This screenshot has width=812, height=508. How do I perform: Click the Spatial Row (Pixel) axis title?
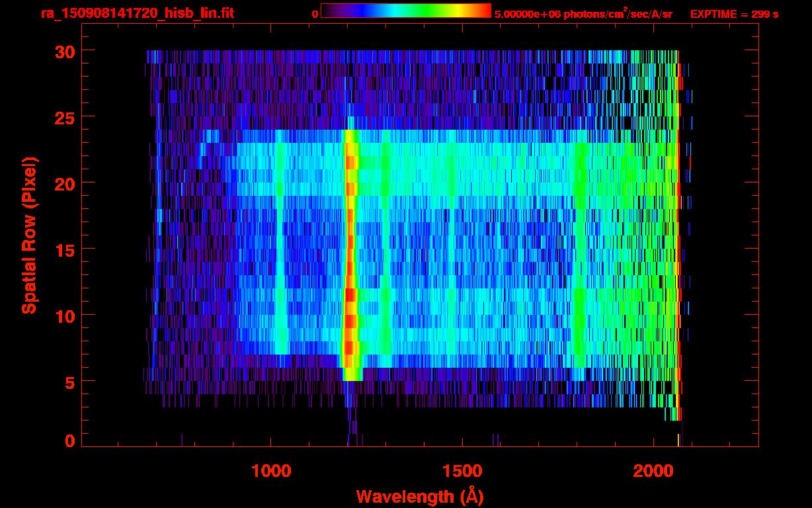point(28,235)
